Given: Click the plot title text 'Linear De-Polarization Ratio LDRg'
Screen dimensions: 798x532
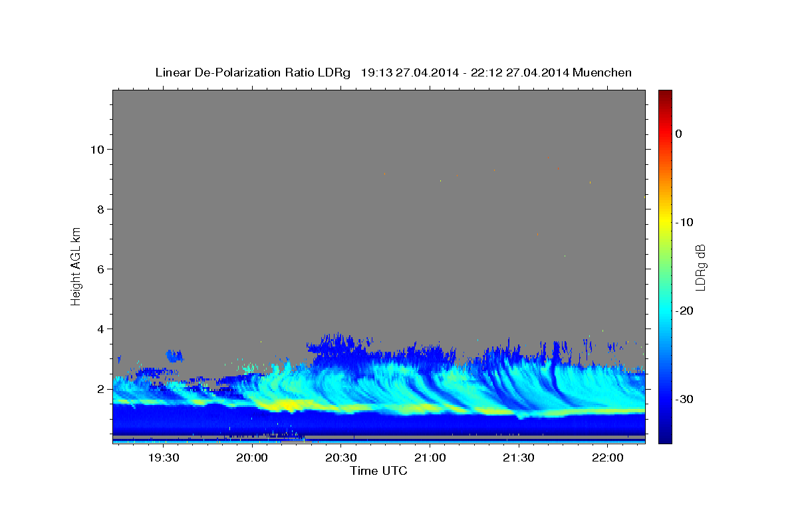Looking at the screenshot, I should 253,72.
